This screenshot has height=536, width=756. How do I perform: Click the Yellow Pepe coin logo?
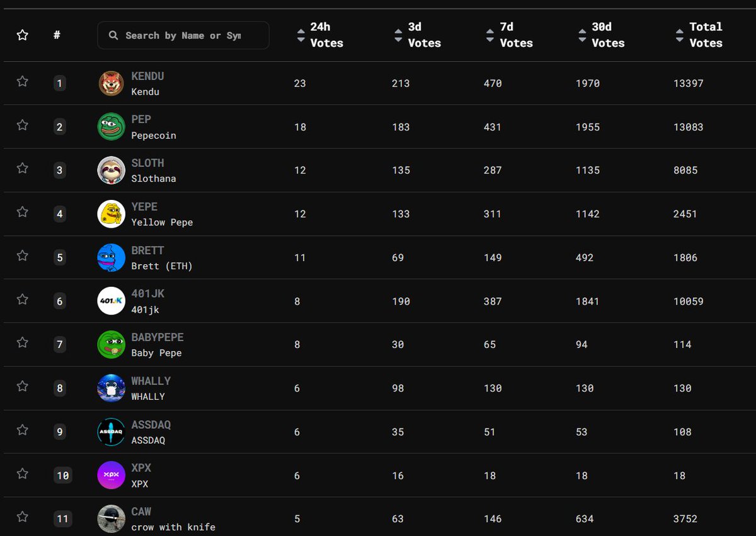pos(111,214)
